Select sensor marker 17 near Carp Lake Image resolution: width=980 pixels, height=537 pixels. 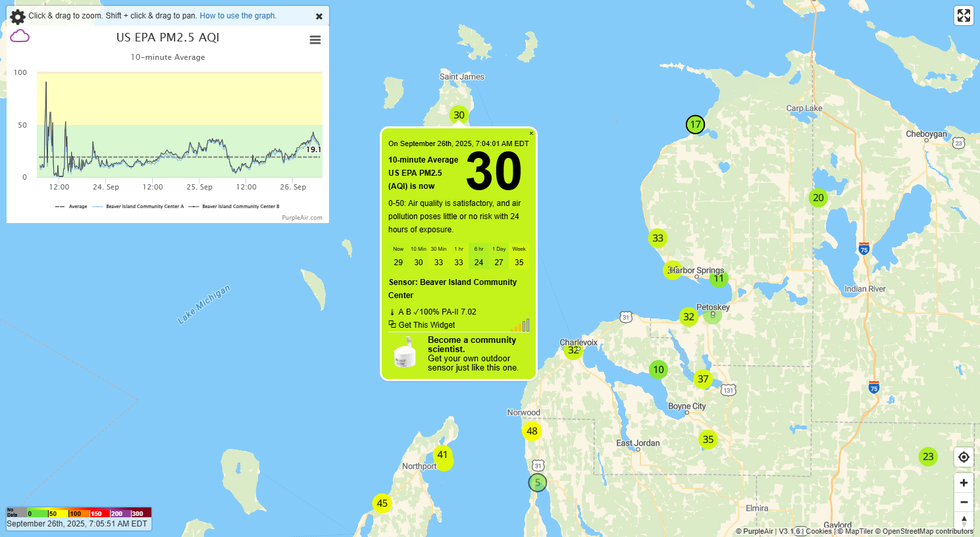point(695,124)
